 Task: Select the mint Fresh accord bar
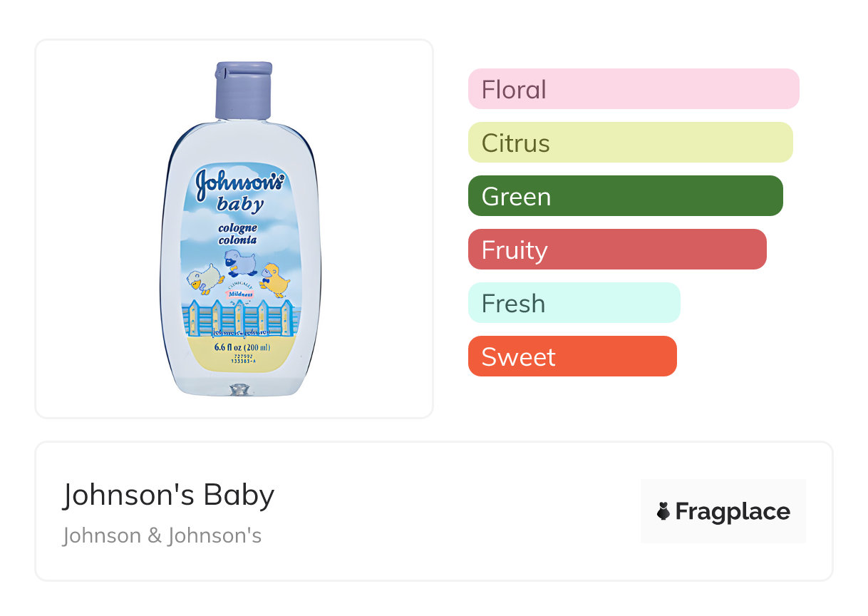click(574, 303)
